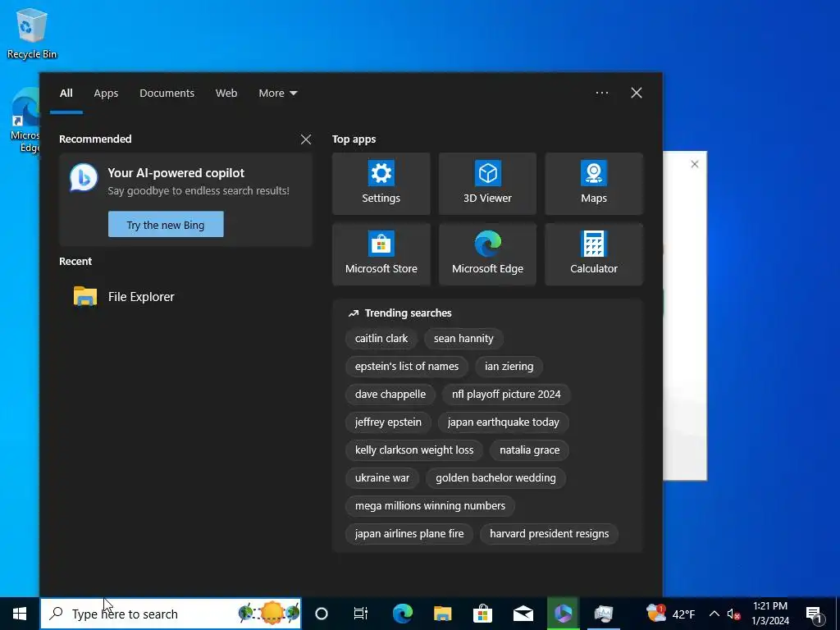Open the Calculator app tile
Image resolution: width=840 pixels, height=630 pixels.
pos(594,254)
